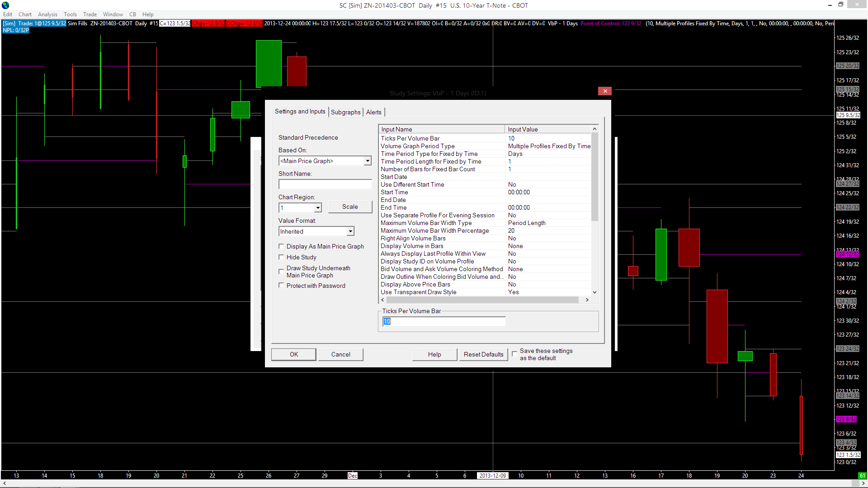
Task: Click the inputs list scroll-up arrow
Action: [594, 129]
